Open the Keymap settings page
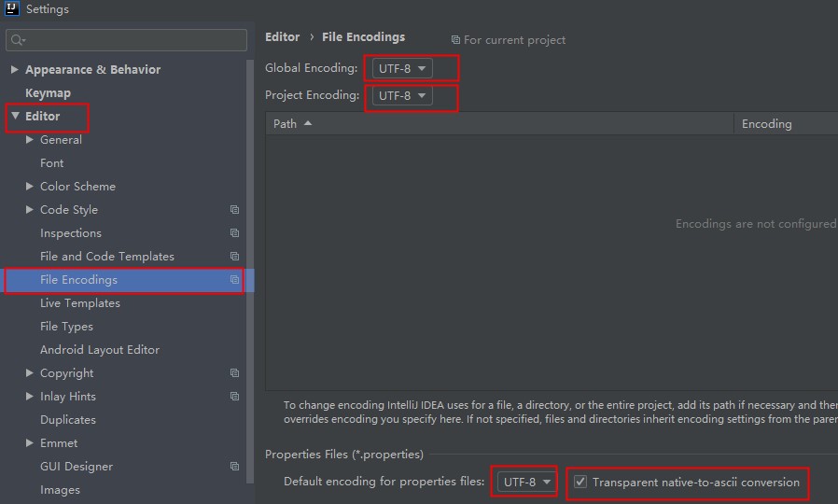 coord(48,93)
